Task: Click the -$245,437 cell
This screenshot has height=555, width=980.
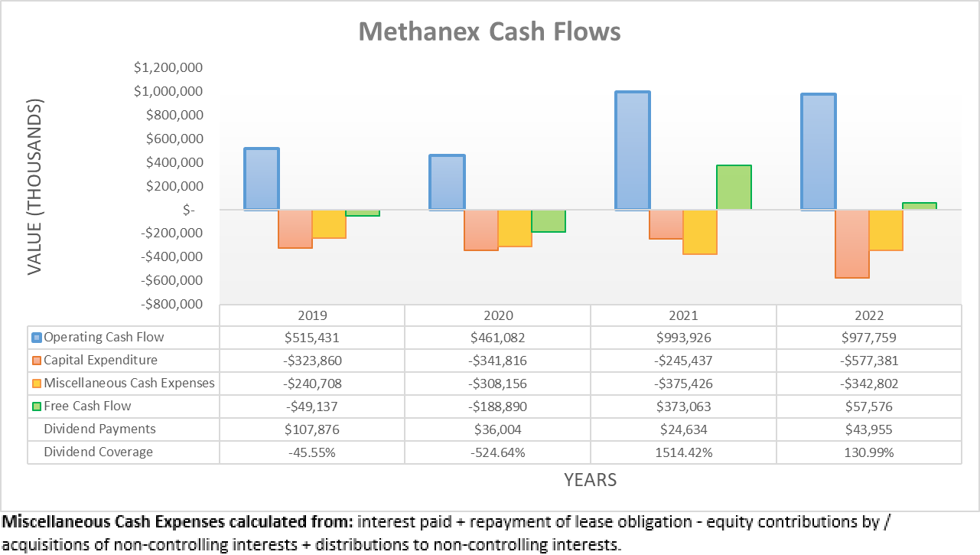Action: [683, 361]
